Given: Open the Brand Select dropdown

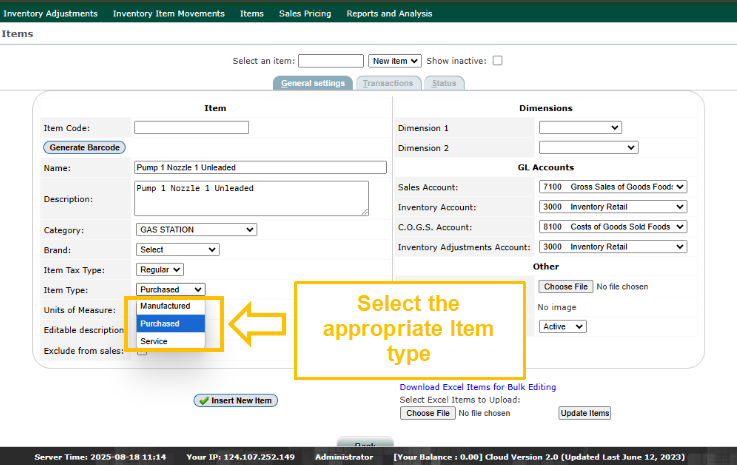Looking at the screenshot, I should coord(178,250).
